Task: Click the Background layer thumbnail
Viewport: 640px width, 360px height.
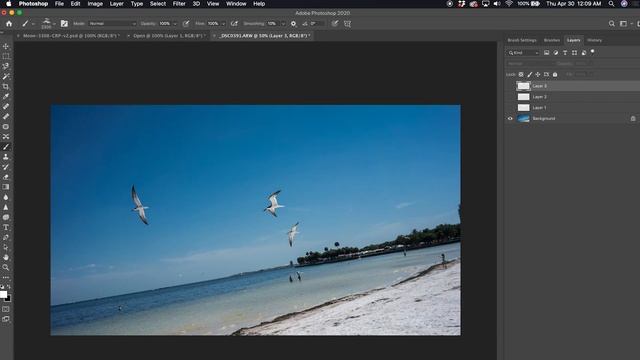Action: point(523,118)
